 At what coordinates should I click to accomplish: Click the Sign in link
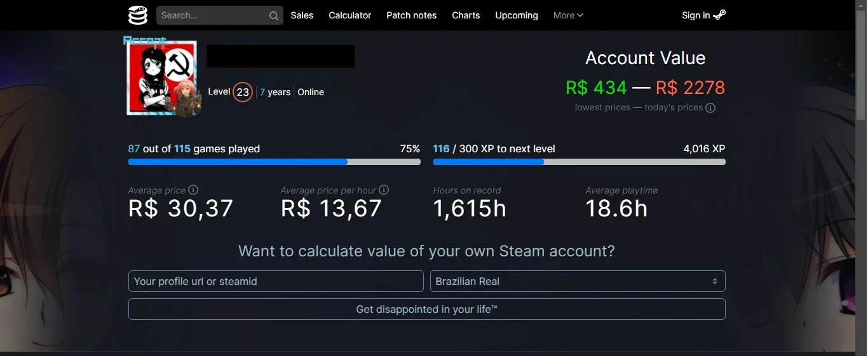(696, 15)
